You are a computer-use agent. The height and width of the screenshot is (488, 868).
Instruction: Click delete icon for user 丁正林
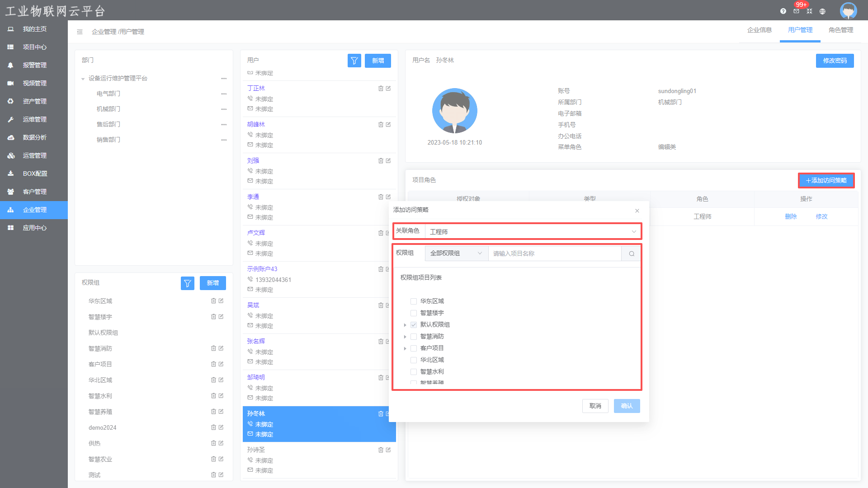point(381,89)
